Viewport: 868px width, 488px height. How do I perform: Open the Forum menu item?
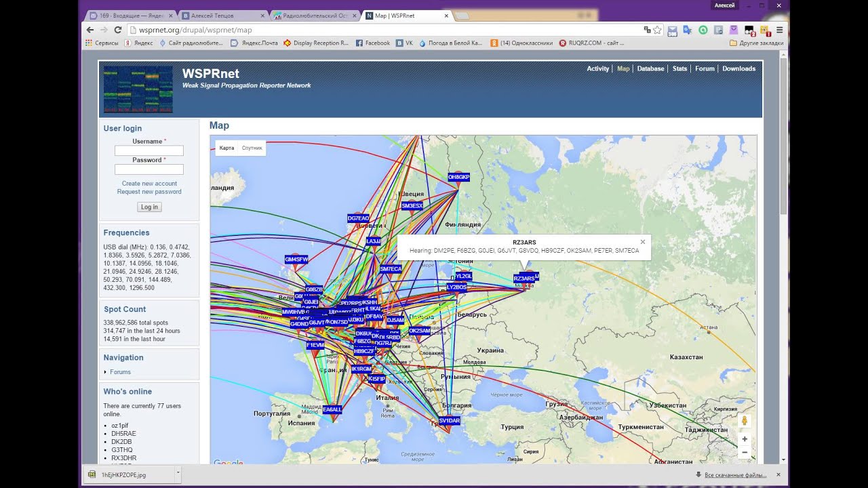click(705, 68)
